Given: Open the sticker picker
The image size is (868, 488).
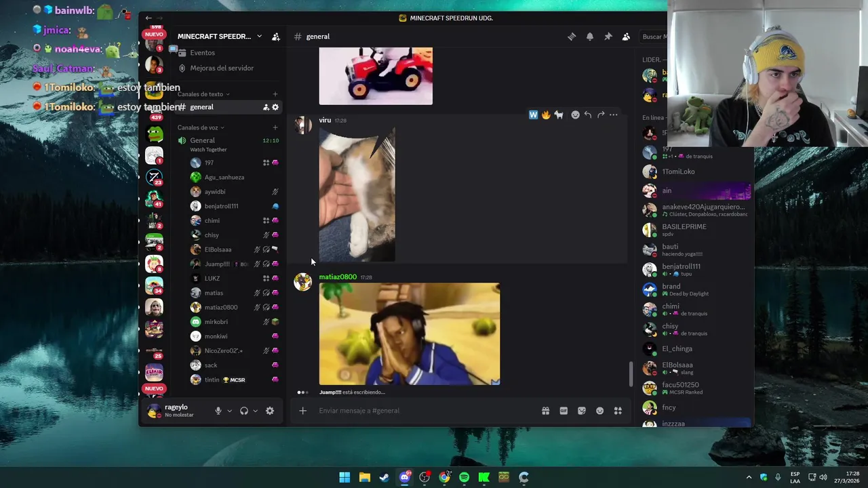Looking at the screenshot, I should pos(581,411).
